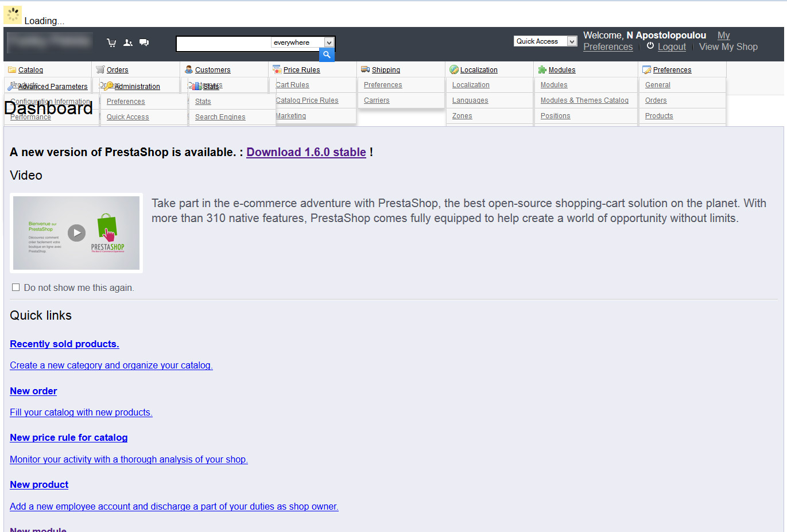Click 'Add a new employee account' link

coord(174,506)
